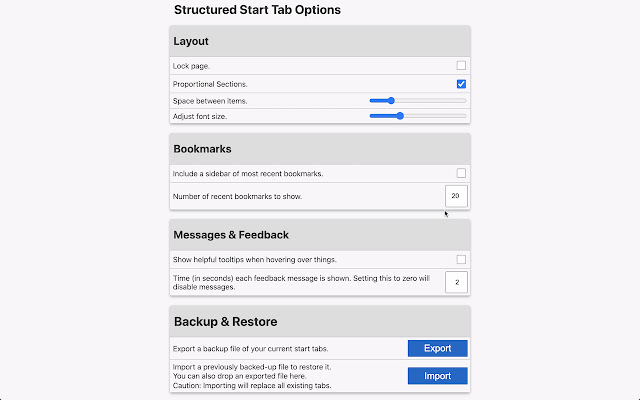Click the Adjust font size slider
Screen dimensions: 640x400
pyautogui.click(x=417, y=116)
